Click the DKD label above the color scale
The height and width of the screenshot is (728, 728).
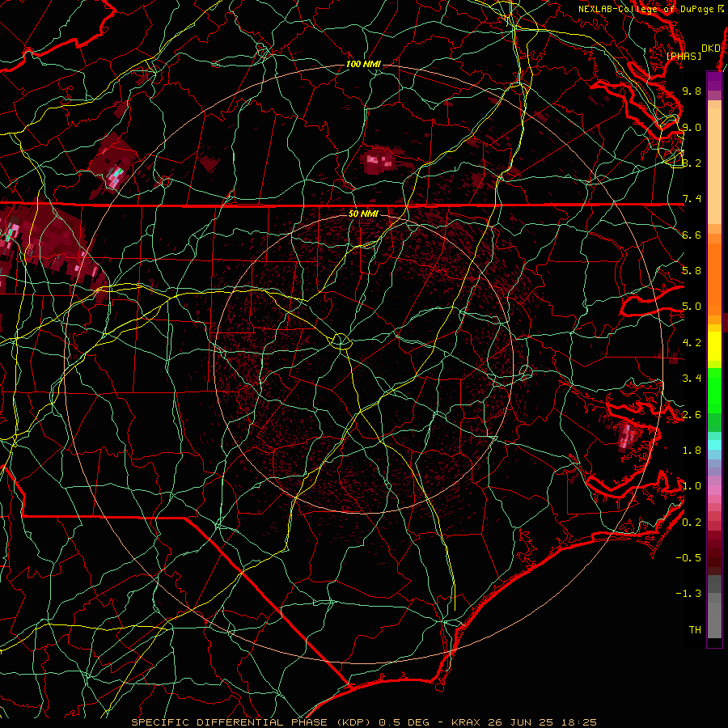click(x=710, y=49)
